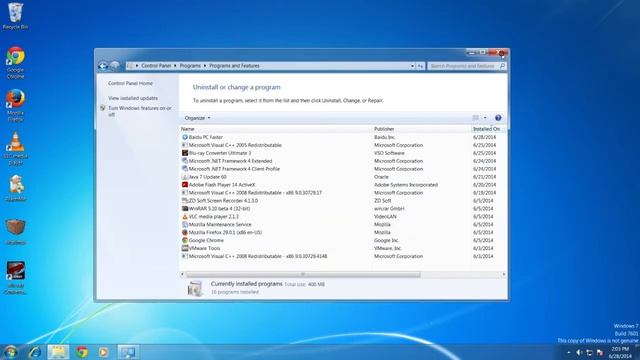Screen dimensions: 640x360
Task: Select Mozilla Maintenance Service
Action: click(220, 224)
